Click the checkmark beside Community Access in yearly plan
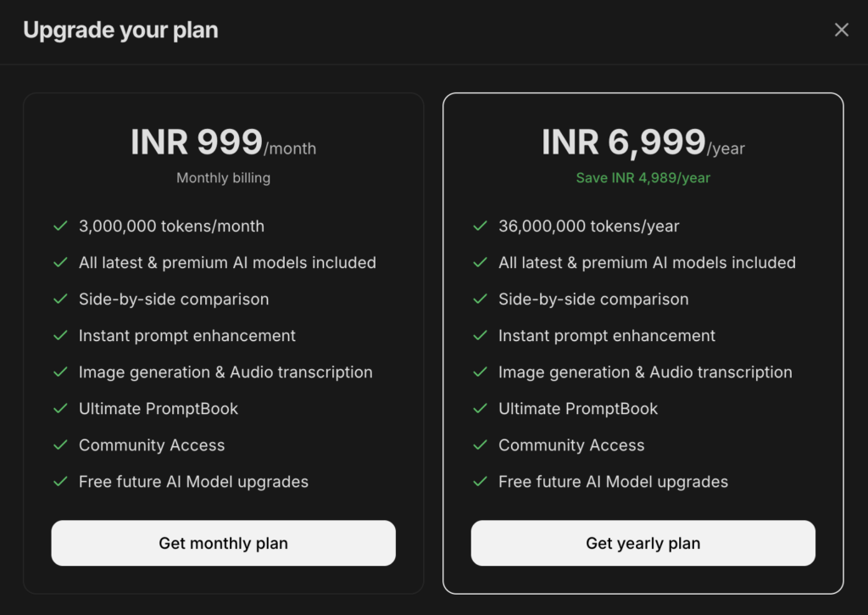Image resolution: width=868 pixels, height=615 pixels. click(480, 444)
